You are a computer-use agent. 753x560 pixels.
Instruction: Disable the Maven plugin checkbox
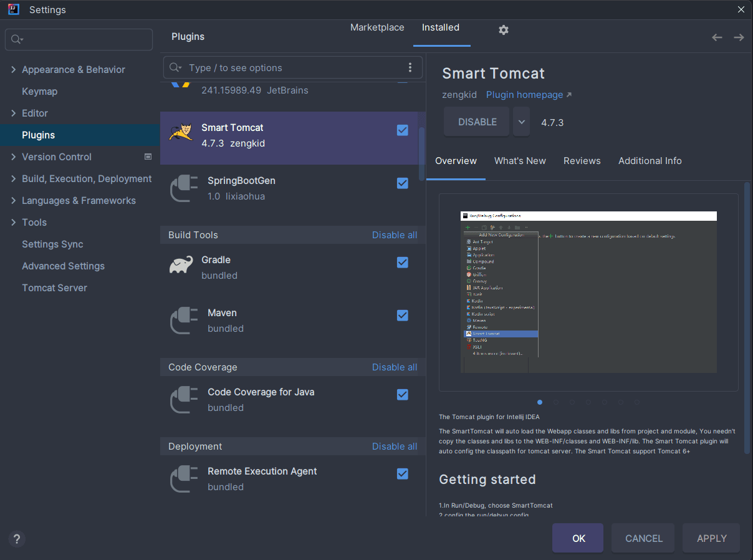pos(403,316)
